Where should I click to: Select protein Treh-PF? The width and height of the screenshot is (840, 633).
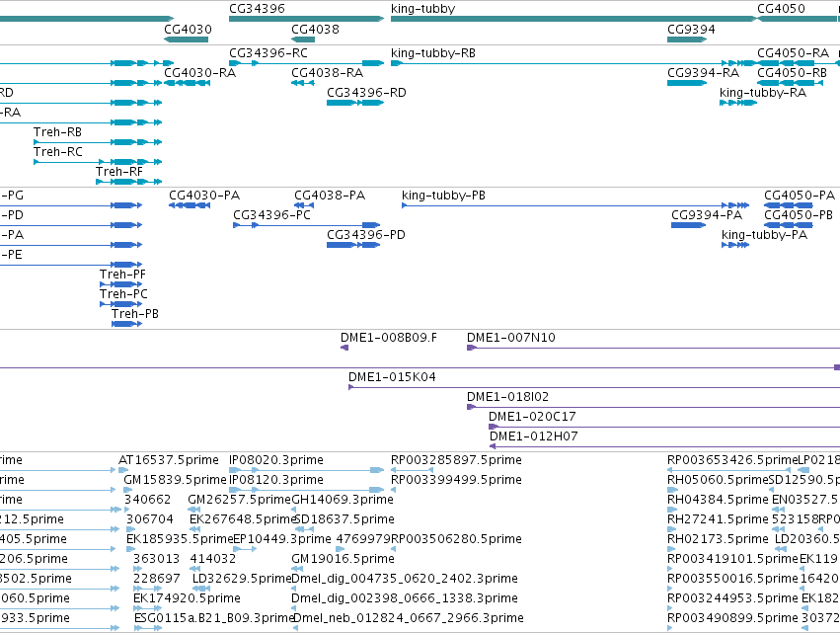click(121, 284)
